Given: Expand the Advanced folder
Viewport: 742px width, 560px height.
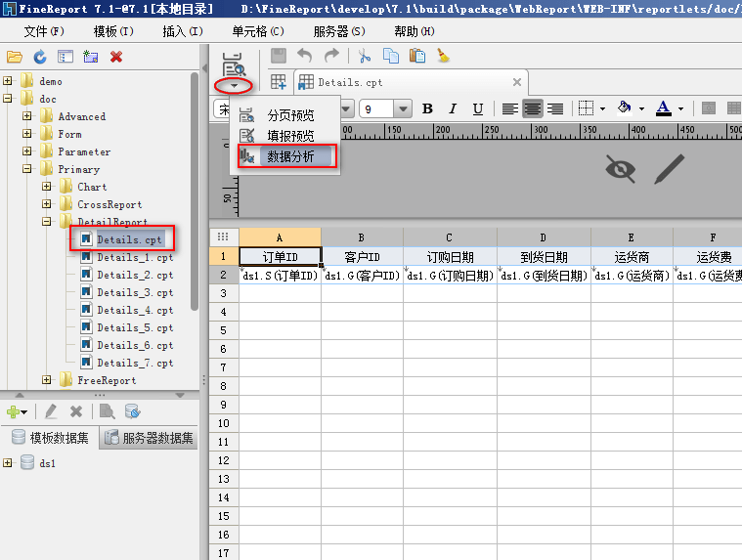Looking at the screenshot, I should pos(27,116).
